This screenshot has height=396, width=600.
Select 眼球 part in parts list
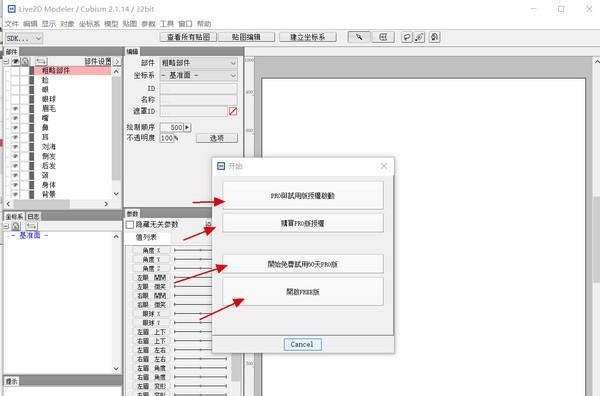tap(49, 99)
